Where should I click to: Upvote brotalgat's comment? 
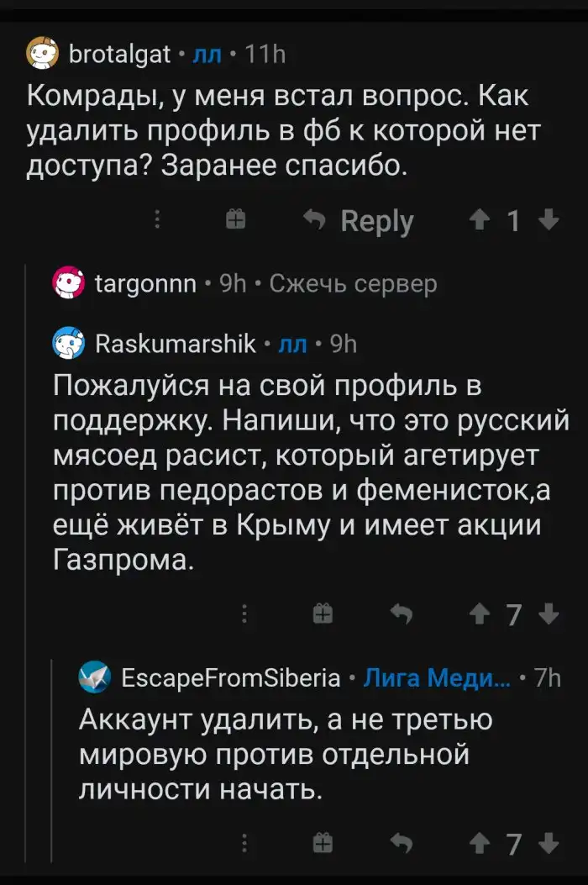[480, 220]
